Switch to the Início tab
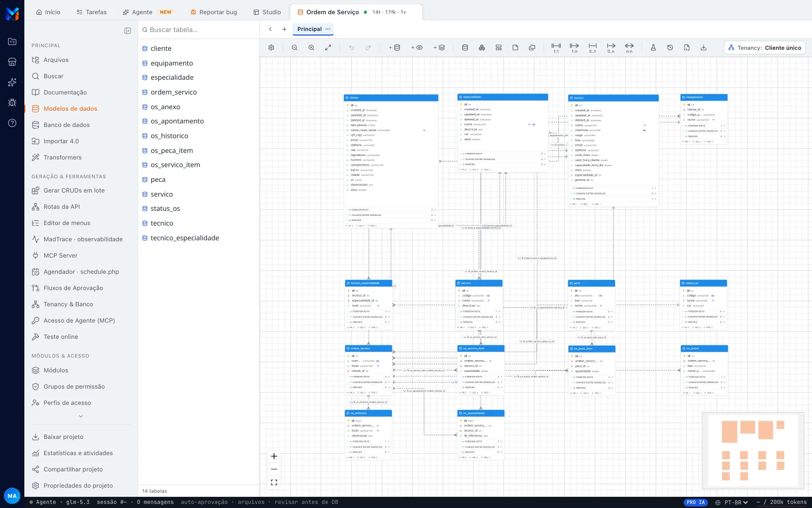Image resolution: width=812 pixels, height=508 pixels. pos(48,12)
